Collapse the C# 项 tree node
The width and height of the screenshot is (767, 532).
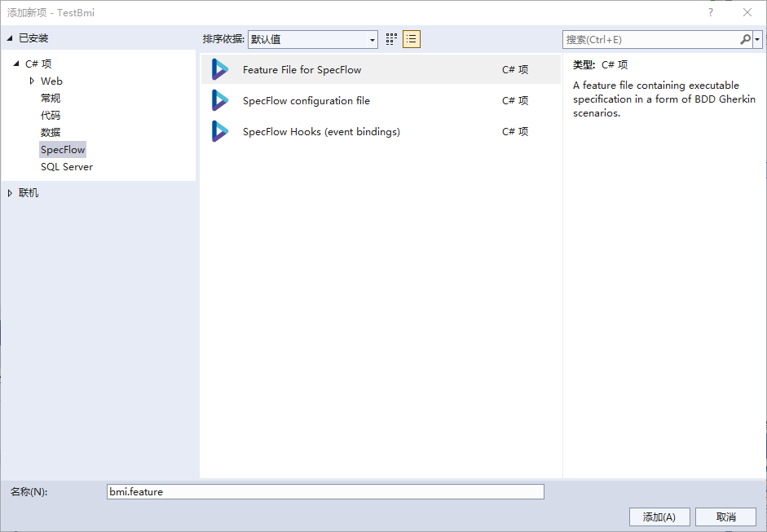(16, 64)
